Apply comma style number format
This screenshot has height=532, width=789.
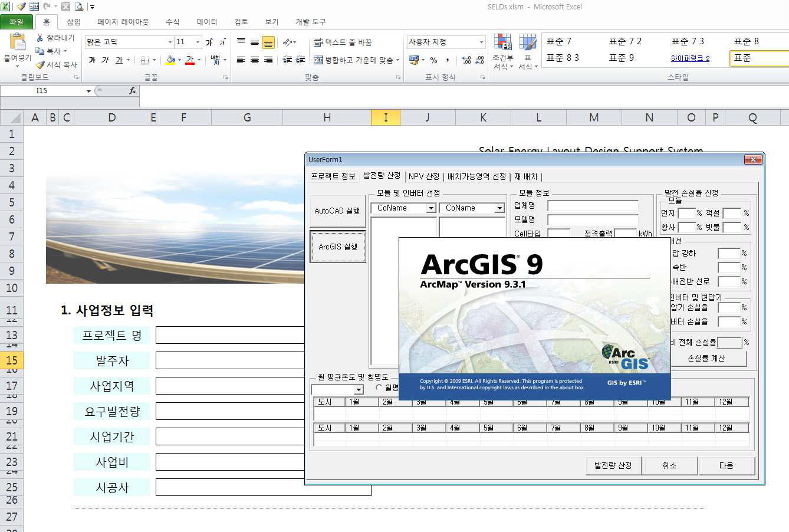click(448, 60)
